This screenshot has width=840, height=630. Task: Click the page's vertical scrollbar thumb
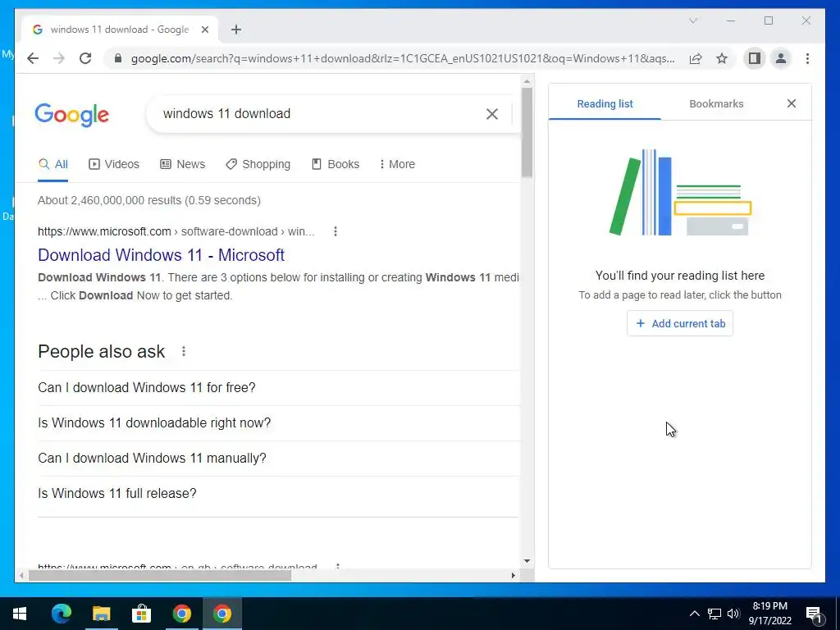(527, 132)
